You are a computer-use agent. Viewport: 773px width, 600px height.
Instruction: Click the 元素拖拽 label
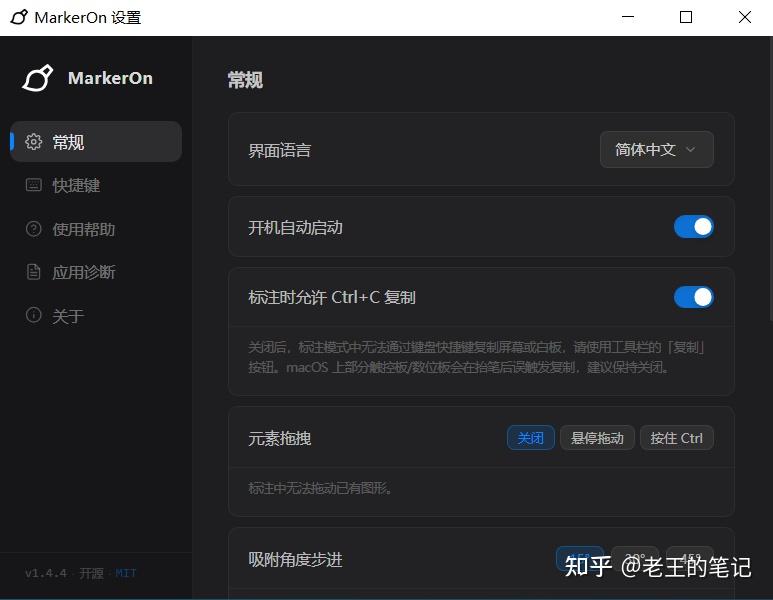pos(280,438)
